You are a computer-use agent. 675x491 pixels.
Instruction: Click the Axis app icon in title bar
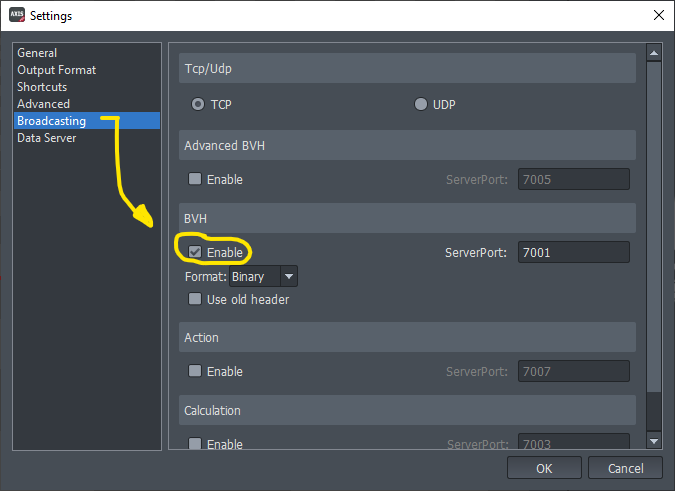(x=17, y=15)
